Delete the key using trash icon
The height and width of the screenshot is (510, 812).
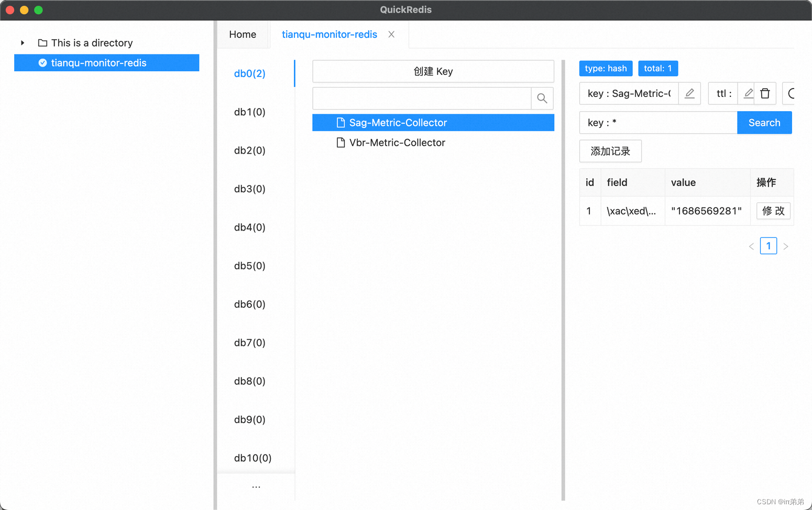coord(765,93)
